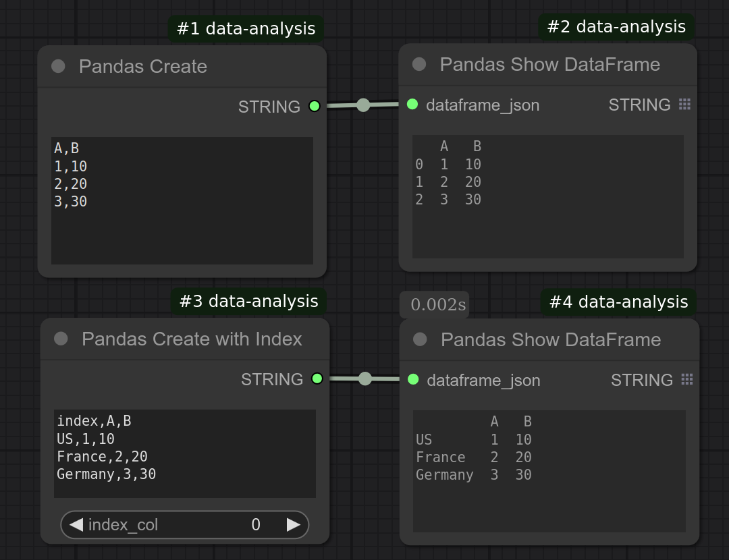This screenshot has height=560, width=729.
Task: Select the Pandas Create with Index title
Action: pos(192,339)
